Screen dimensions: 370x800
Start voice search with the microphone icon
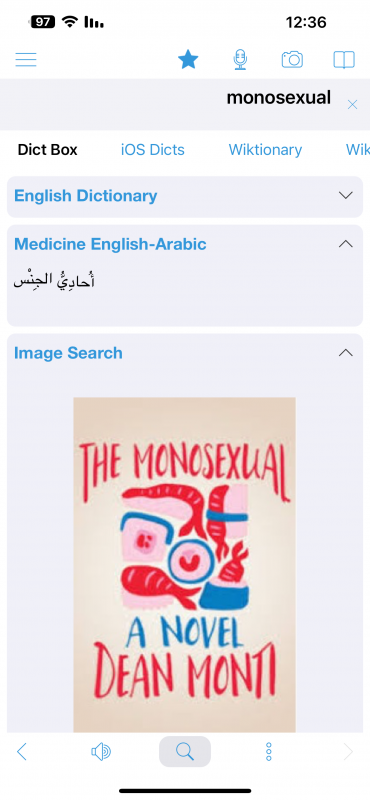[240, 60]
